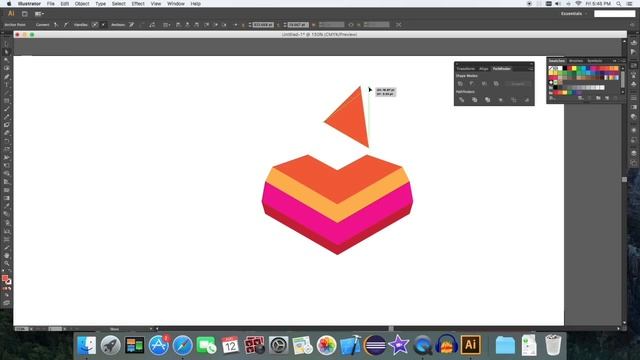Select the Lasso tool
Viewport: 640px width, 360px height.
tap(7, 69)
